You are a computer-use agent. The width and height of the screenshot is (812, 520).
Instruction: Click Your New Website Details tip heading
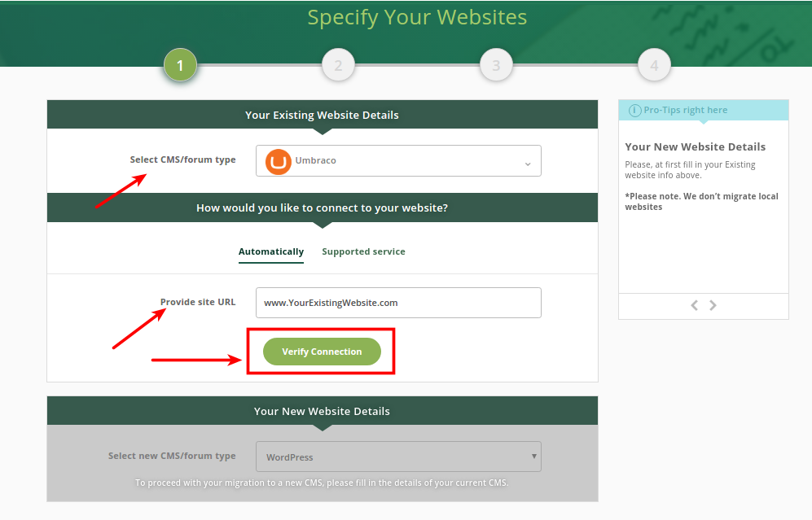(x=695, y=147)
